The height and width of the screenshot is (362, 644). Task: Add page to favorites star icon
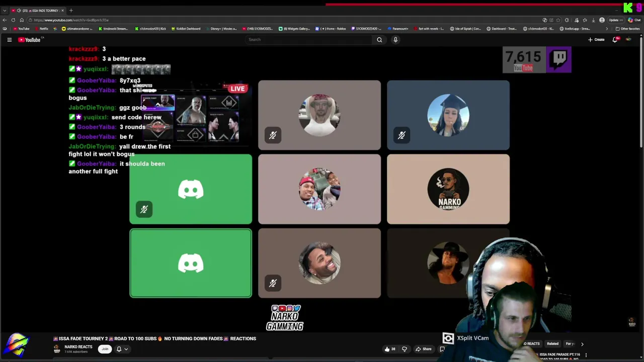pyautogui.click(x=559, y=20)
